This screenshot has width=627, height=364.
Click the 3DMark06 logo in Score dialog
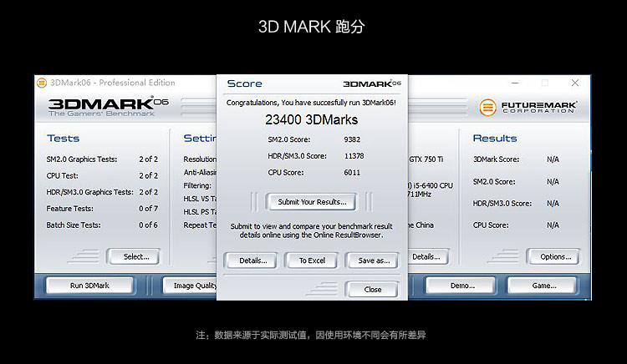coord(372,83)
